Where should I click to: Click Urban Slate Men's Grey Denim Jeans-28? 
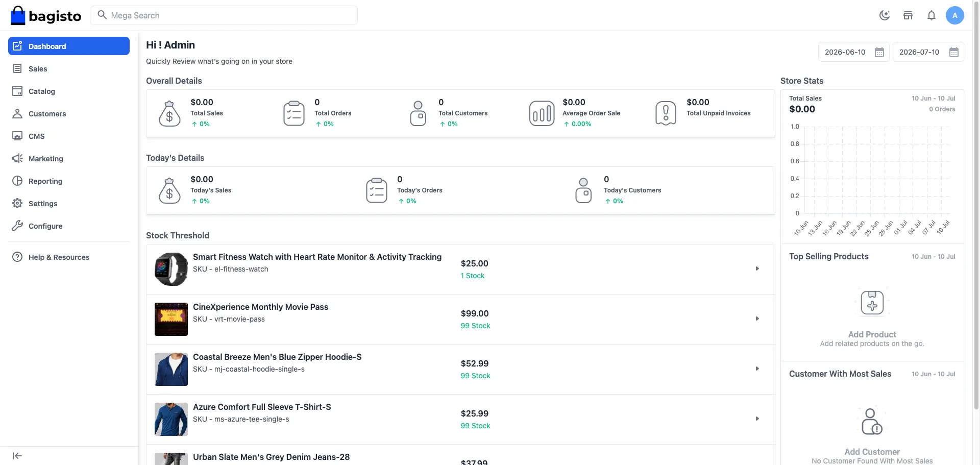271,457
